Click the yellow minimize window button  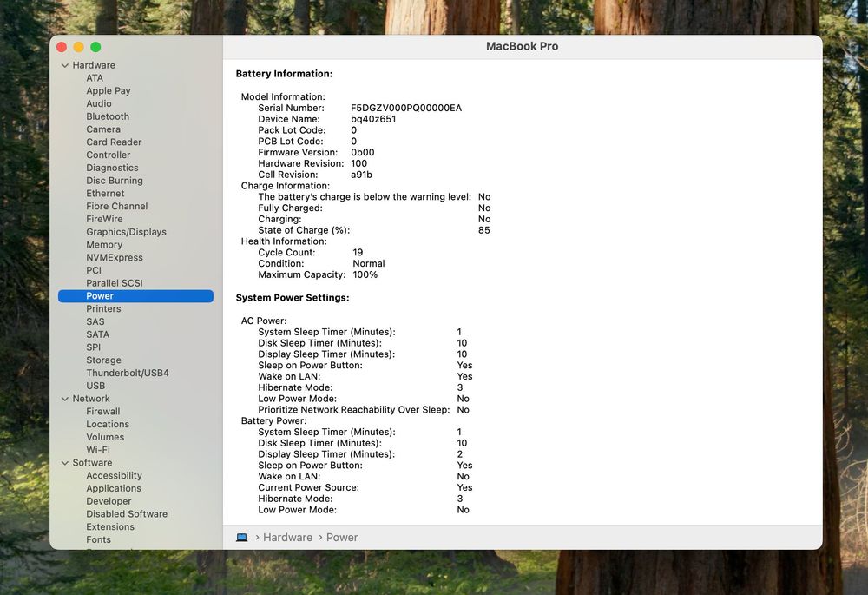[x=79, y=47]
